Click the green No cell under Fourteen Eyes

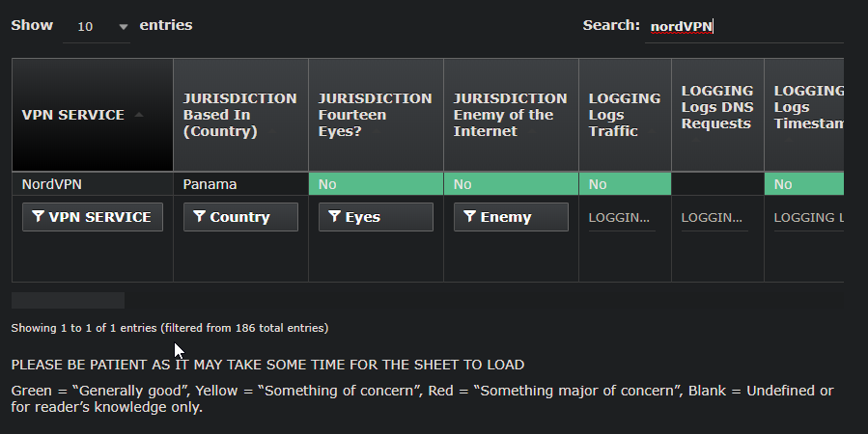pos(376,184)
